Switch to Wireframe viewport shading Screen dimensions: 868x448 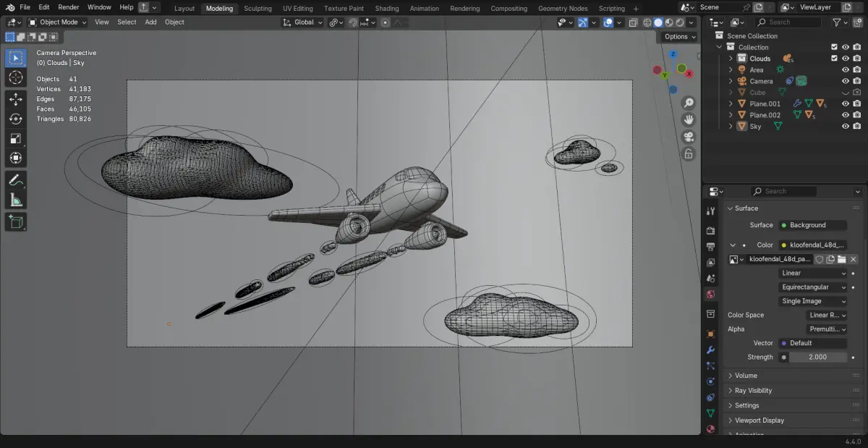(x=647, y=22)
